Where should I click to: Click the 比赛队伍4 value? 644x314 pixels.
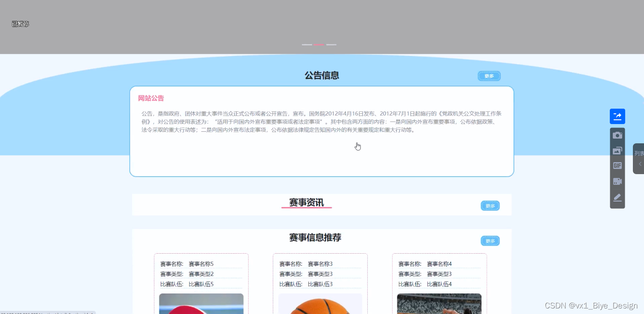439,284
